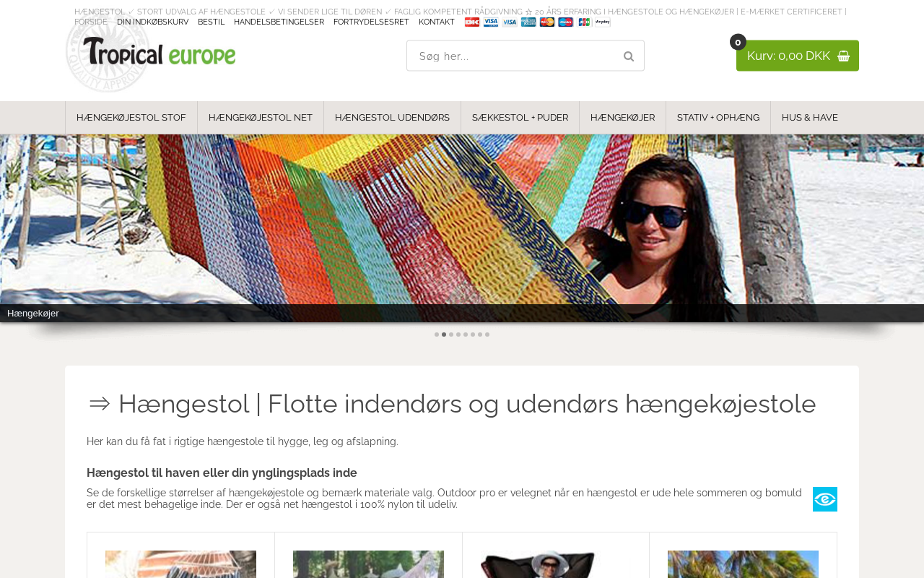Click the Tropical Europe logo
This screenshot has height=578, width=924.
point(159,52)
